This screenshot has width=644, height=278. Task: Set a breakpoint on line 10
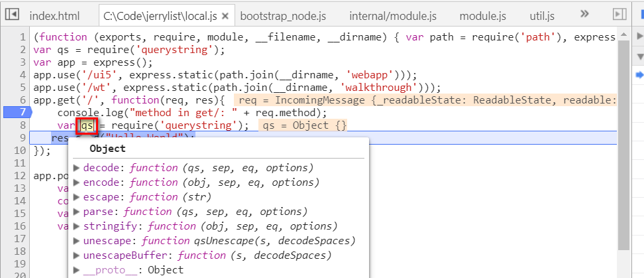point(19,150)
